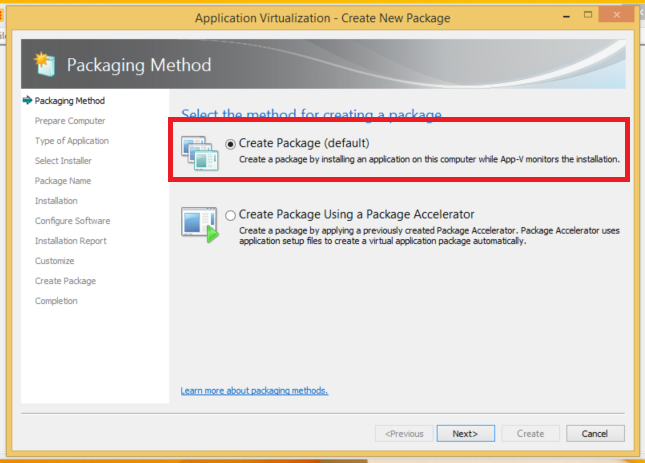This screenshot has height=463, width=645.
Task: Click the greyed-out Create button
Action: [x=530, y=433]
